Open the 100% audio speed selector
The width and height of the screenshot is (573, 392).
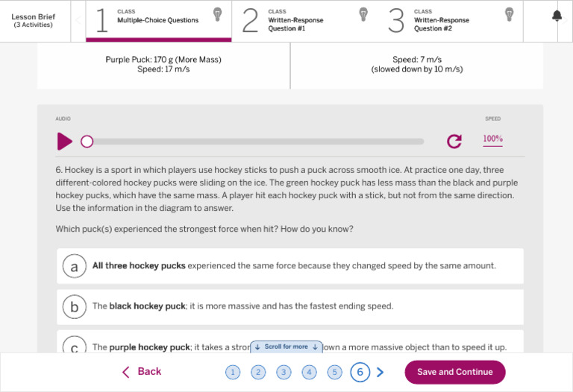(492, 139)
